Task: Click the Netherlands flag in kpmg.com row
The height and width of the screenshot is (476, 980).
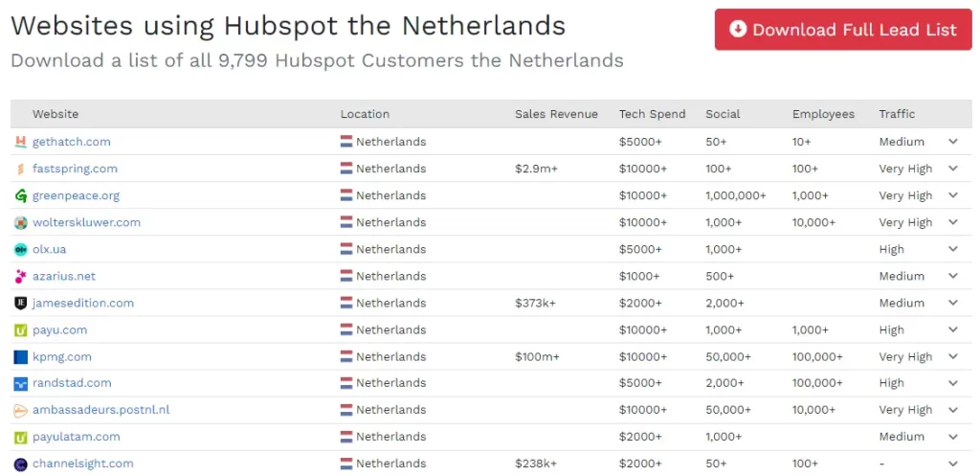Action: coord(346,356)
